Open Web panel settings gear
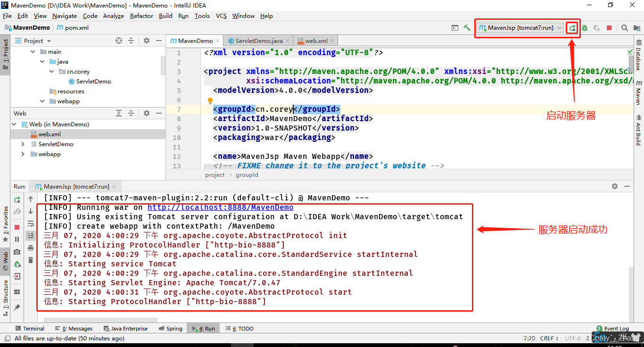 pyautogui.click(x=146, y=113)
